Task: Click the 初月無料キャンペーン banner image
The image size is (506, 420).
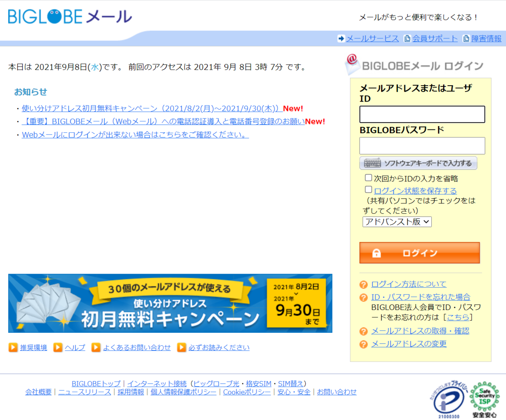Action: pos(170,303)
